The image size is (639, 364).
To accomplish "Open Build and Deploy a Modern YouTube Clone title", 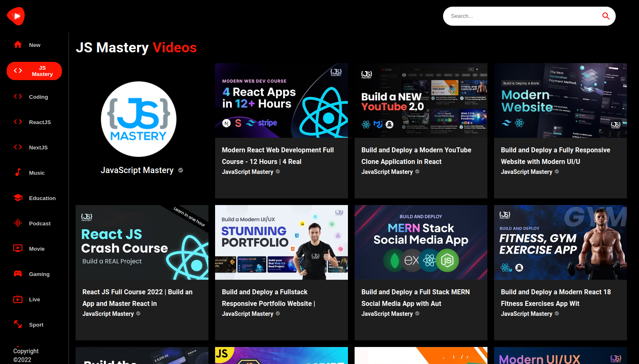I will coord(416,156).
